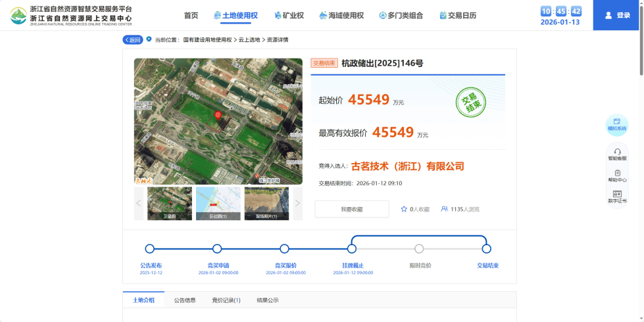Viewport: 644px width, 322px height.
Task: Click the 国有建设用地使用权 breadcrumb link
Action: tap(208, 40)
